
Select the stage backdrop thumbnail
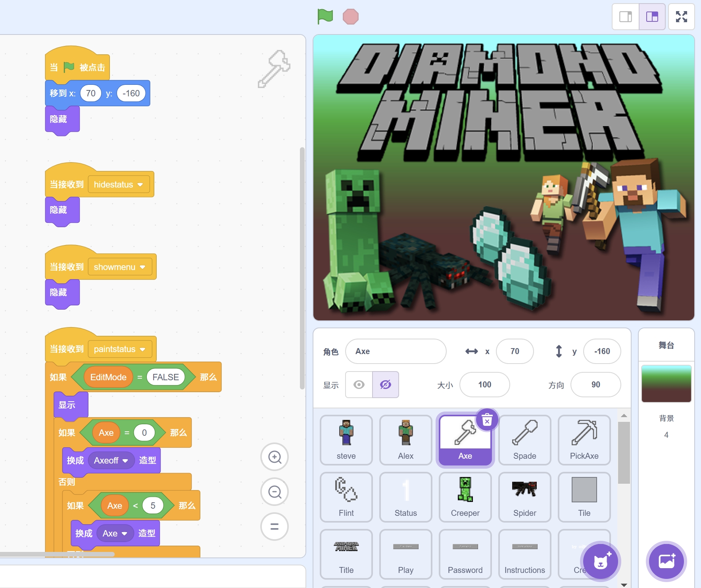666,384
